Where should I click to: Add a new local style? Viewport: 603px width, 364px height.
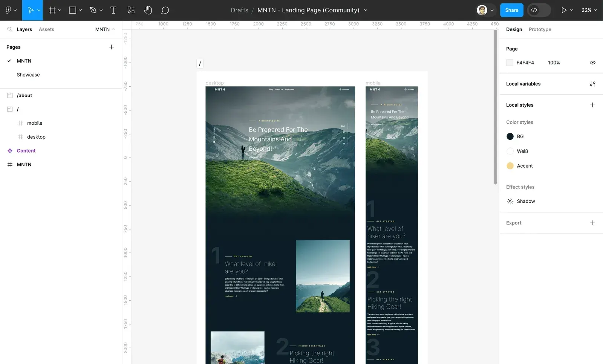coord(592,105)
